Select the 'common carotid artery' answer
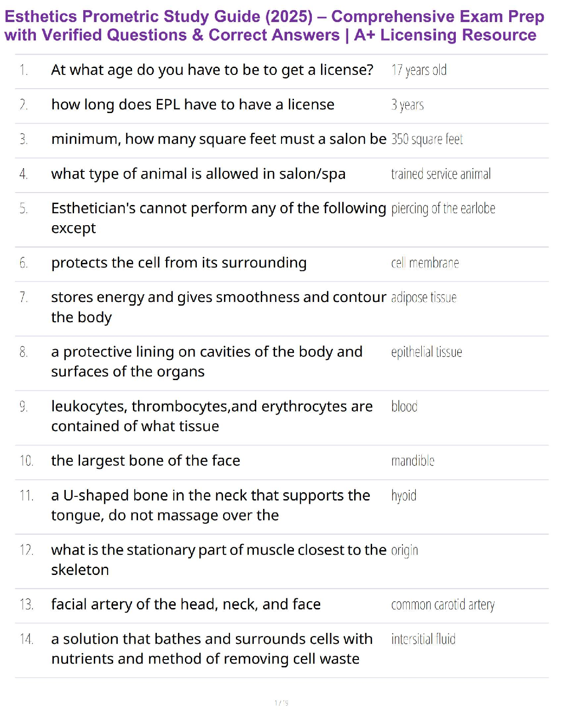The image size is (563, 728). click(443, 605)
